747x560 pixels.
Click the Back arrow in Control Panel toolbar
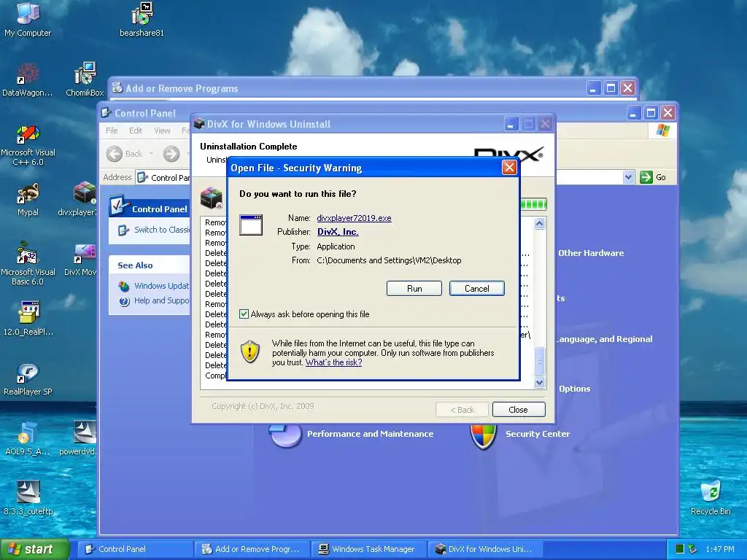point(114,154)
